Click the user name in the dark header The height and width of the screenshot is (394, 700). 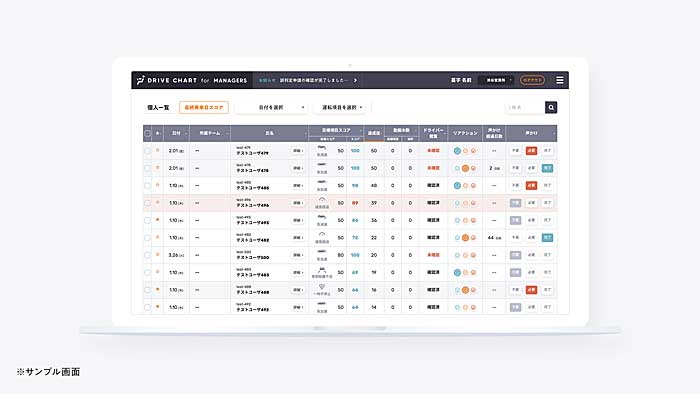(461, 80)
